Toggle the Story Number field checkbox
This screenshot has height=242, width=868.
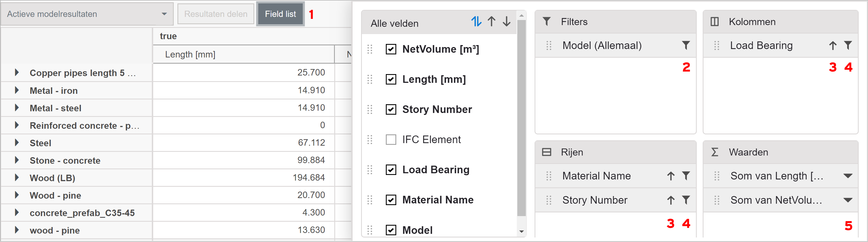(391, 110)
